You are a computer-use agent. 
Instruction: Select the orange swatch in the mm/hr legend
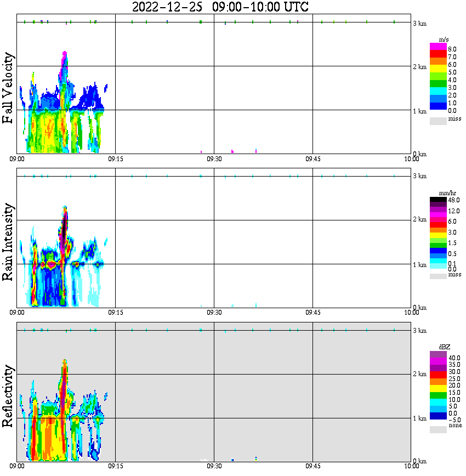point(438,230)
